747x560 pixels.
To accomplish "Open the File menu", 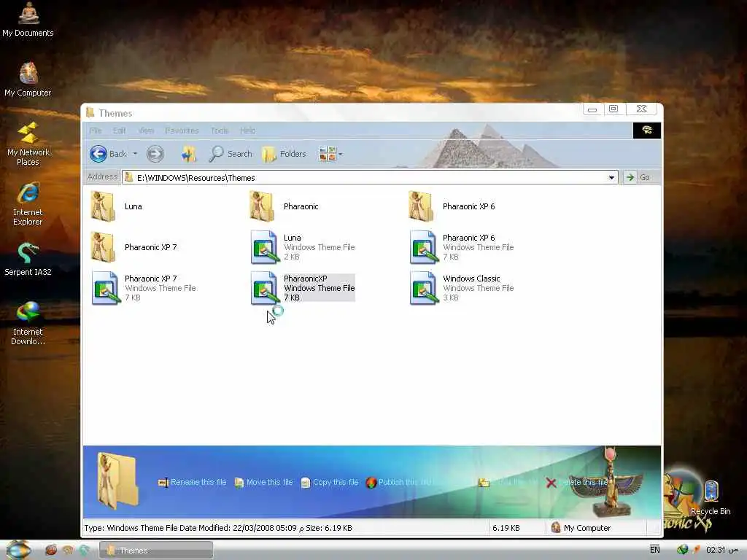I will point(96,131).
